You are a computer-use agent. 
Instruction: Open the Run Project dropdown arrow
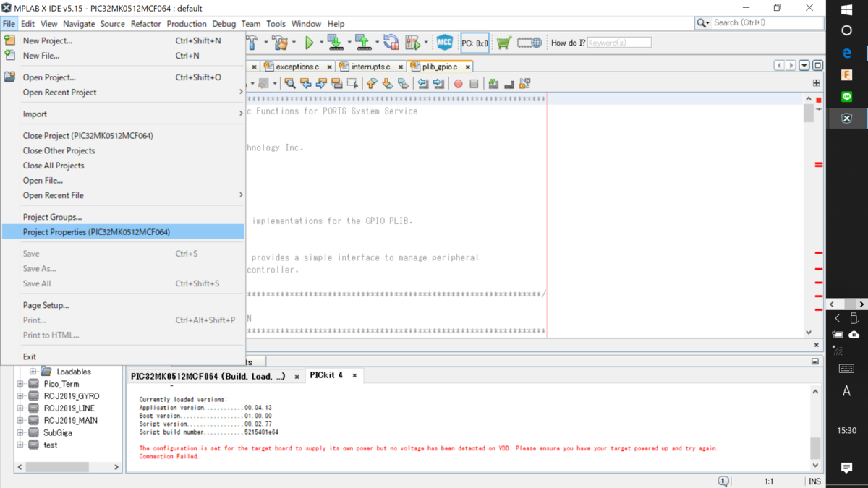pyautogui.click(x=321, y=43)
